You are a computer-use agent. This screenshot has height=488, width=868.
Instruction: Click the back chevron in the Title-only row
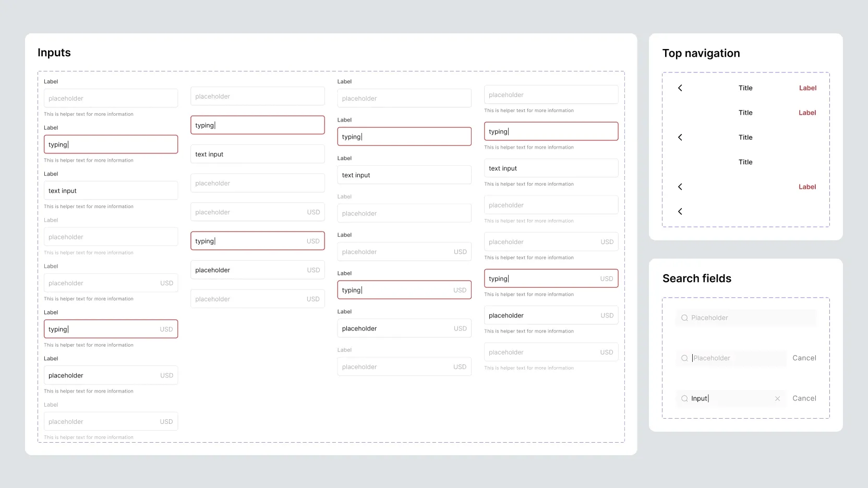[680, 138]
